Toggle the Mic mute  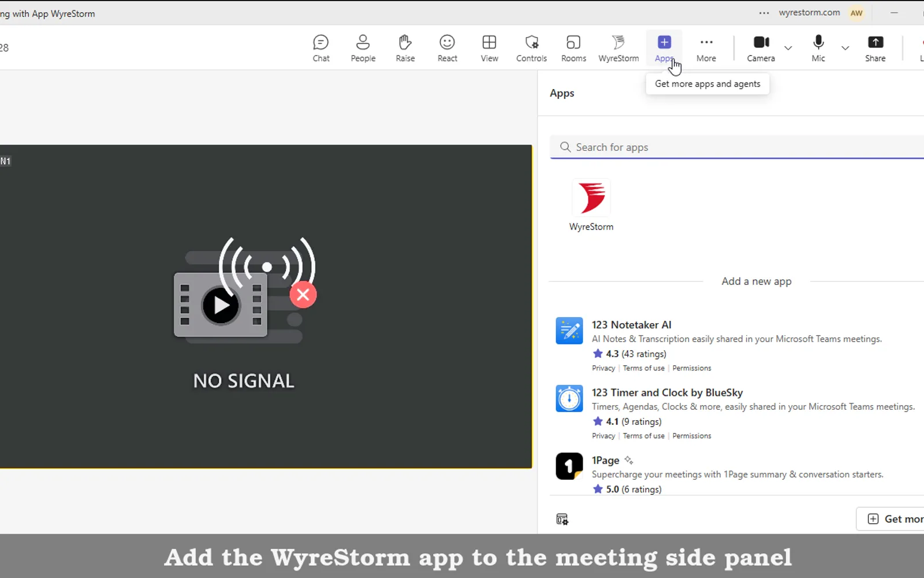tap(818, 49)
